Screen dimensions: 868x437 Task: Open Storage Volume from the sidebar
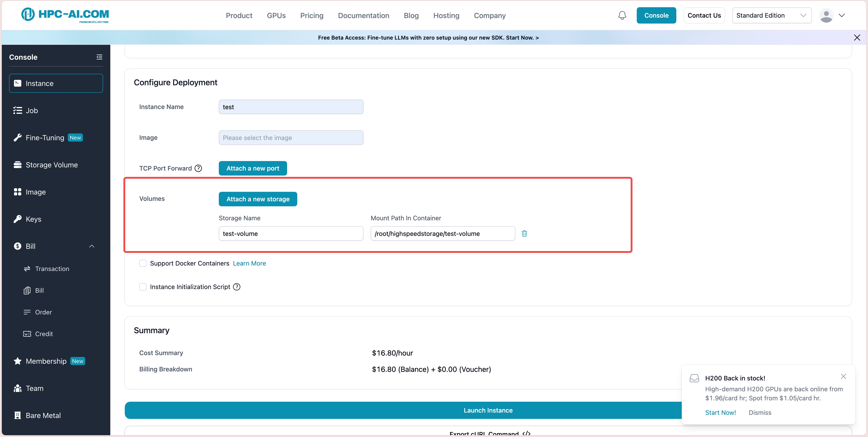tap(52, 165)
